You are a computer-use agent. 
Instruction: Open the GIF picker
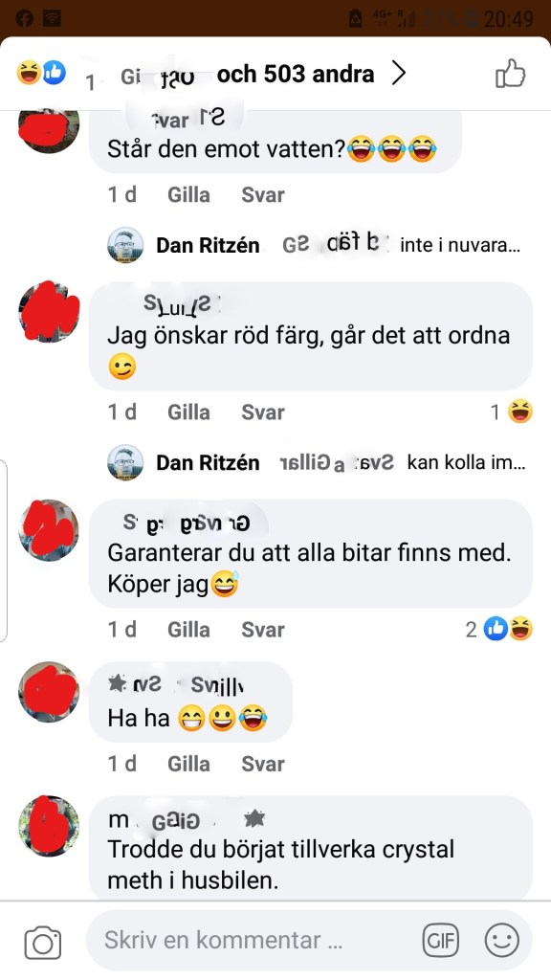[440, 940]
